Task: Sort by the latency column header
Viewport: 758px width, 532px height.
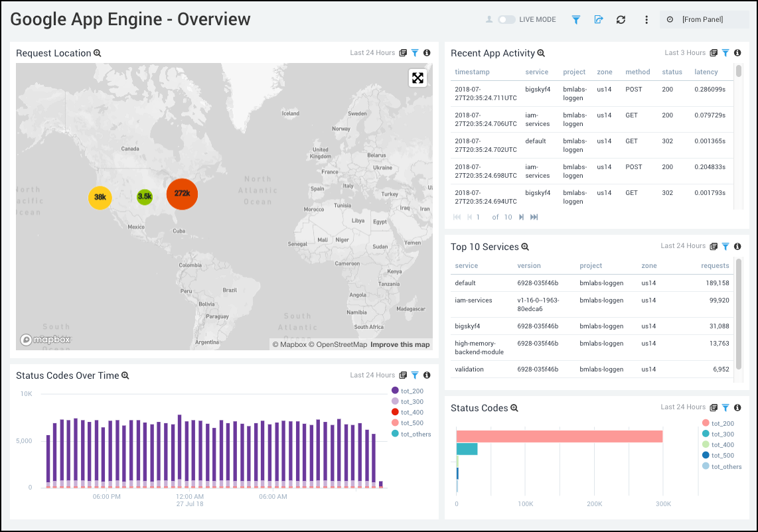Action: click(x=705, y=72)
